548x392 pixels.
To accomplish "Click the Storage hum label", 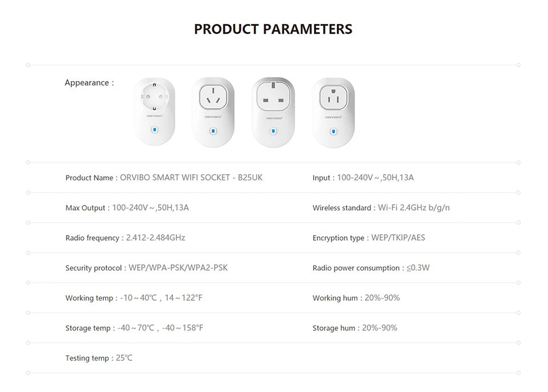I will pos(336,328).
